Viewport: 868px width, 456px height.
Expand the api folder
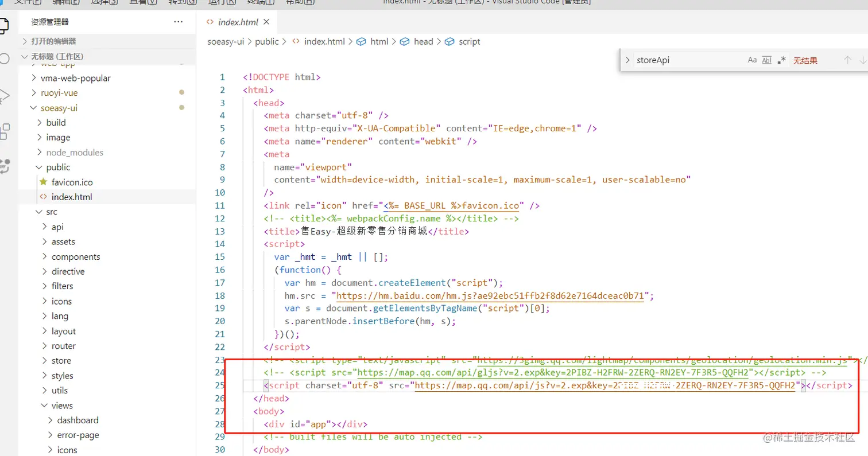[45, 227]
